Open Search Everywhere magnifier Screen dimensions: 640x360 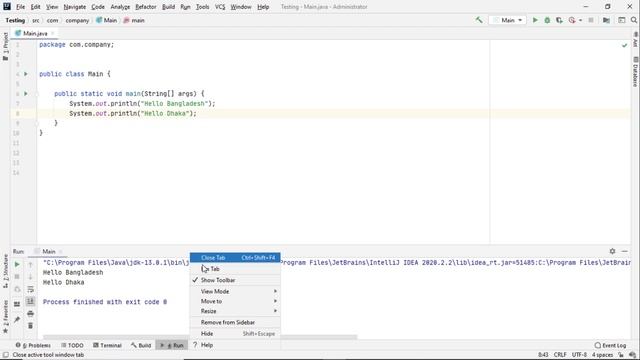(633, 20)
